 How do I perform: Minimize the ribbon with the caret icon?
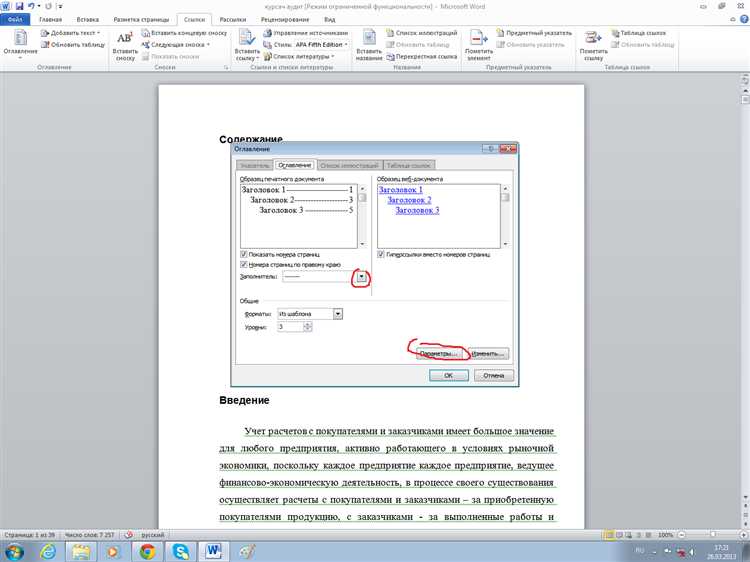coord(733,20)
